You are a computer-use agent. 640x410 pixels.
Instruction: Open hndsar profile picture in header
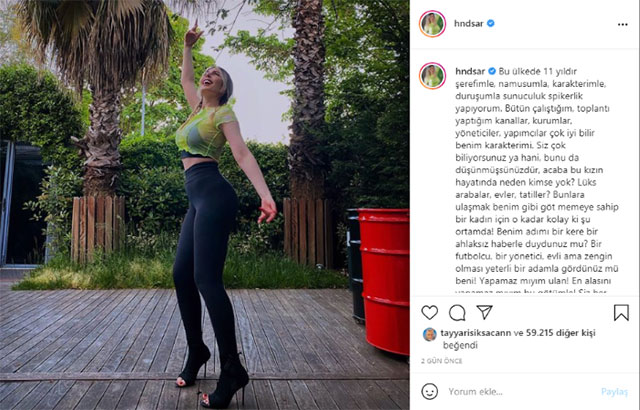click(432, 24)
